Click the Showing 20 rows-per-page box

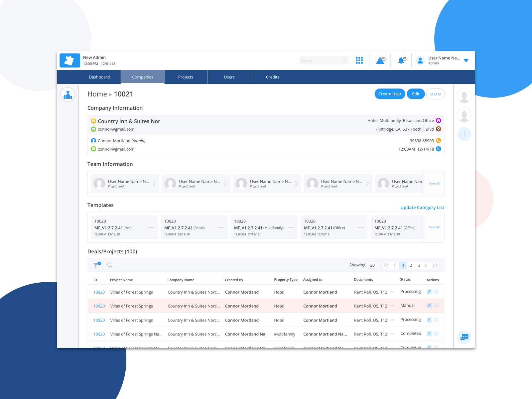tap(372, 265)
